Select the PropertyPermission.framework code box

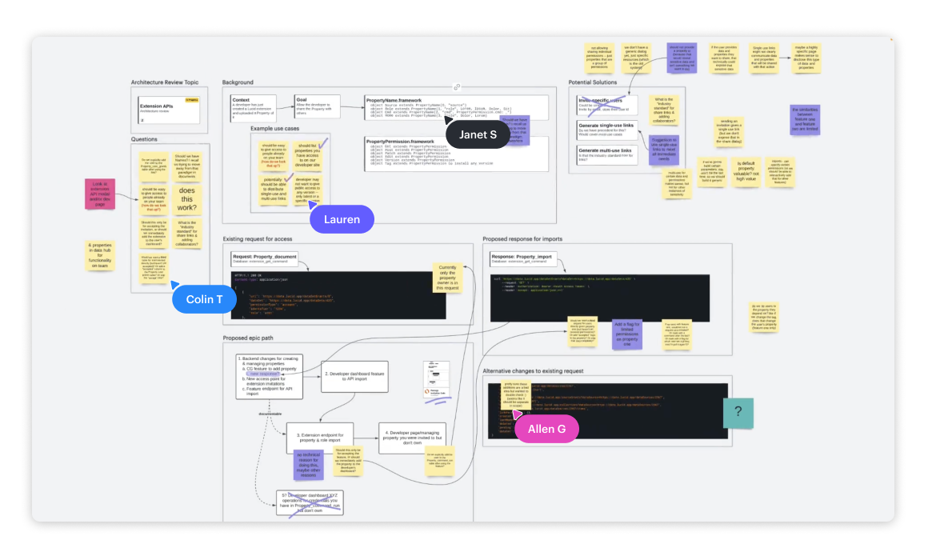point(456,152)
